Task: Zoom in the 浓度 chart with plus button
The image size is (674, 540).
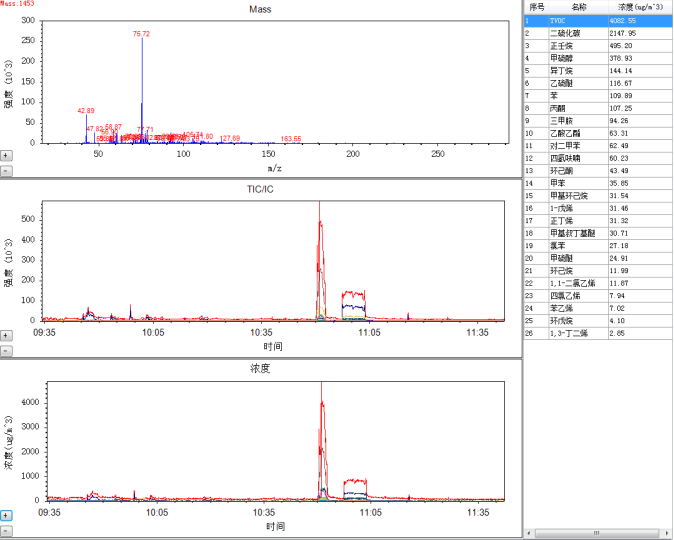Action: point(6,515)
